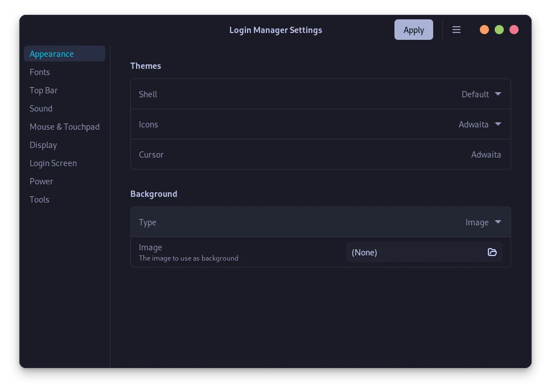Expand the Shell theme dropdown
Image resolution: width=551 pixels, height=392 pixels.
481,94
